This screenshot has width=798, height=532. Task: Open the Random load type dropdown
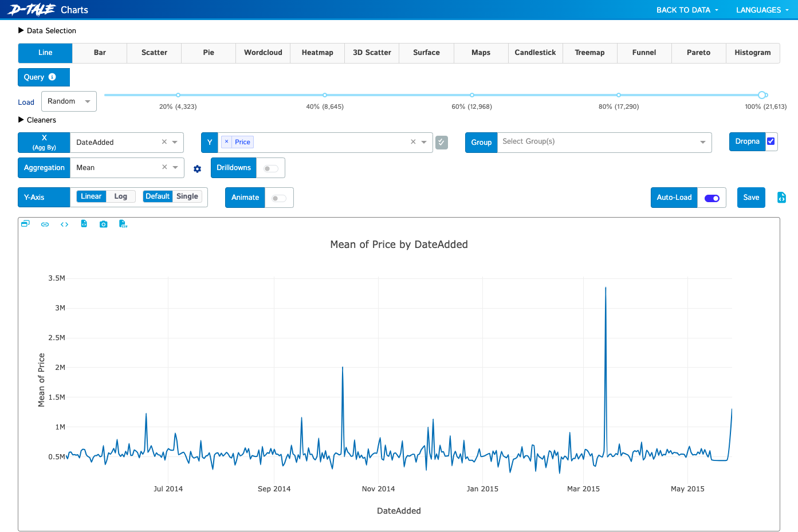click(x=69, y=101)
